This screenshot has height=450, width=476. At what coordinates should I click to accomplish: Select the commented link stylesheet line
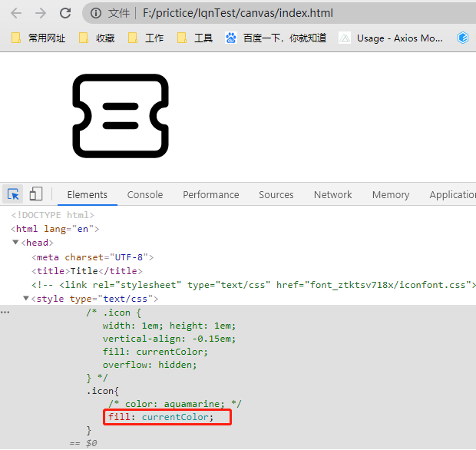[253, 285]
